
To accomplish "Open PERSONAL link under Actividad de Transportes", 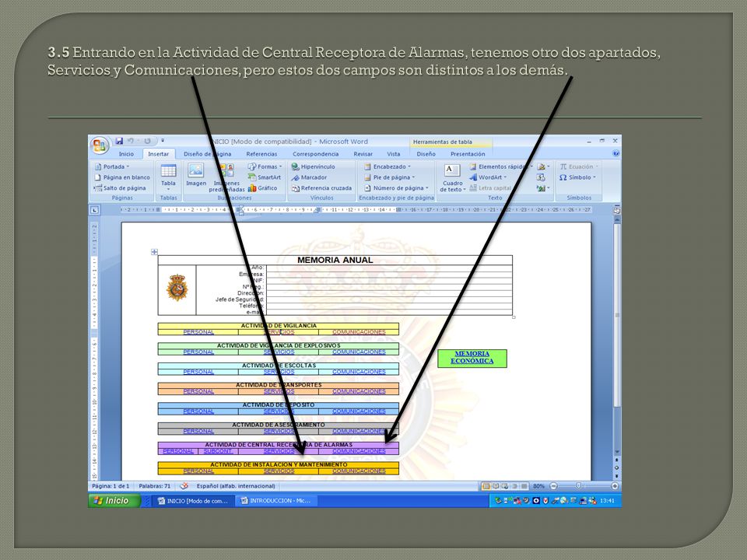I will coord(198,391).
